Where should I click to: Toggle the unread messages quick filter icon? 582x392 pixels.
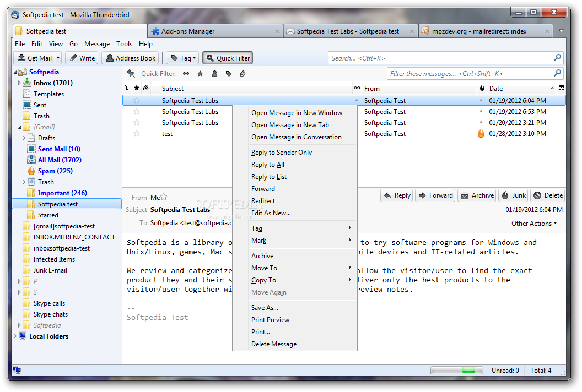pyautogui.click(x=186, y=73)
